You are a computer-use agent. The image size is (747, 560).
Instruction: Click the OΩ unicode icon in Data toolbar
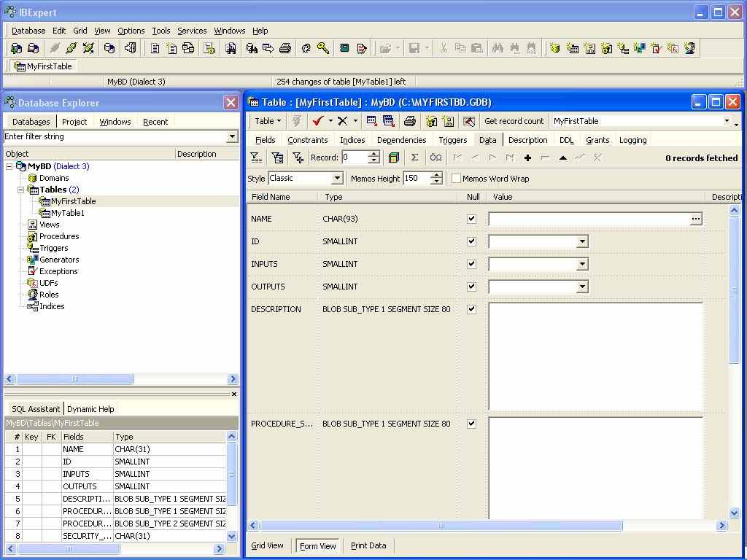(x=436, y=157)
